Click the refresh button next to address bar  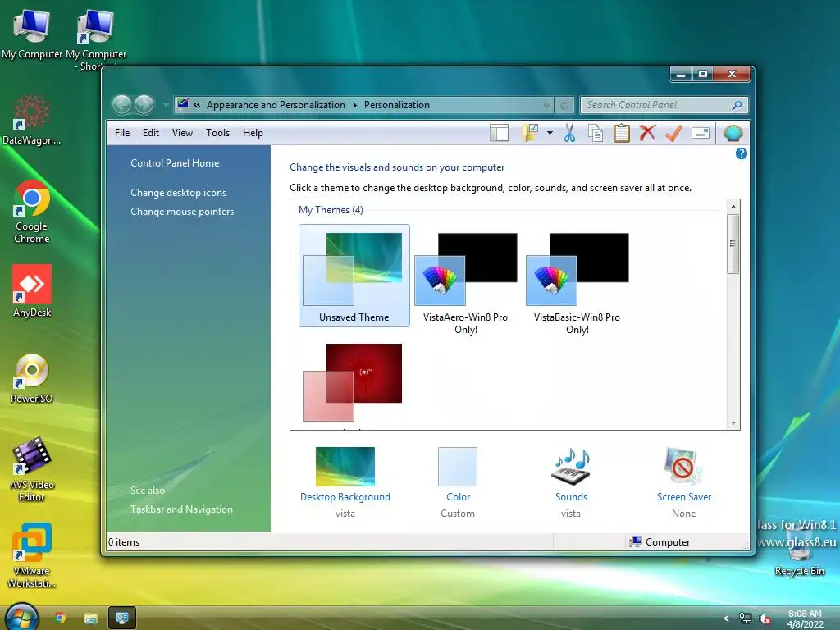(564, 105)
